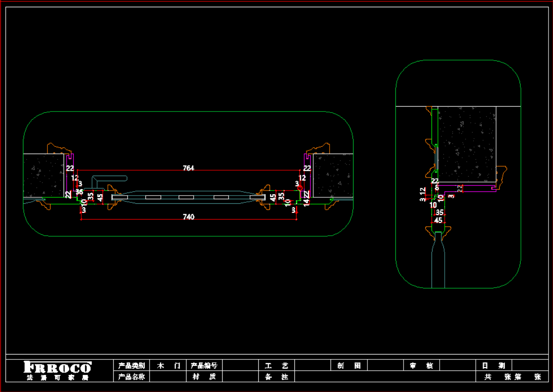Image resolution: width=553 pixels, height=392 pixels.
Task: Click the 审核 label in title block
Action: pyautogui.click(x=421, y=366)
